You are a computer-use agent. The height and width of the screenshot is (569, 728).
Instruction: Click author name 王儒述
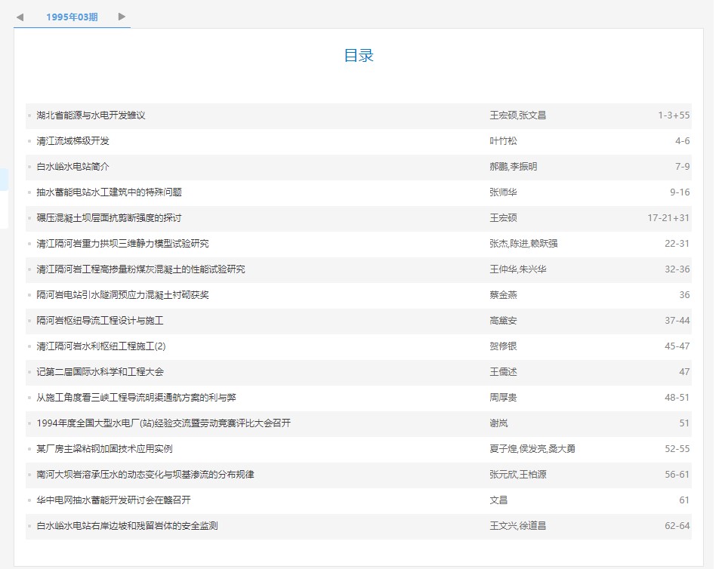pyautogui.click(x=503, y=372)
